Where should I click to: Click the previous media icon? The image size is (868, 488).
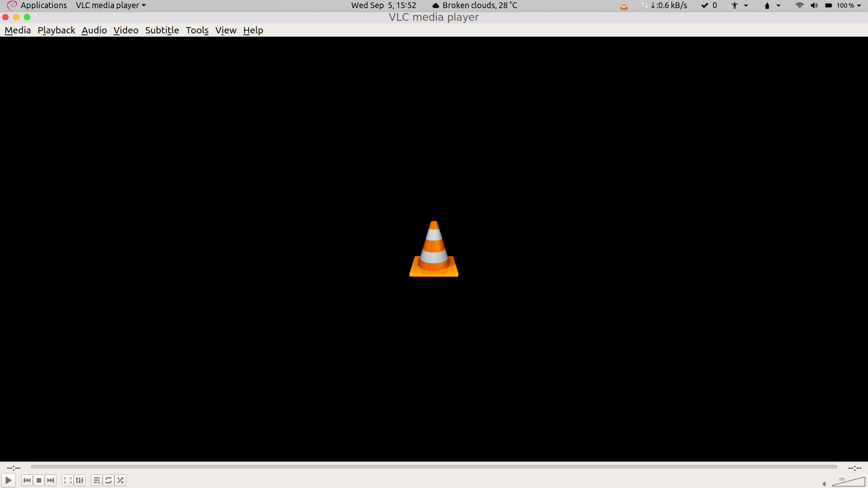27,480
